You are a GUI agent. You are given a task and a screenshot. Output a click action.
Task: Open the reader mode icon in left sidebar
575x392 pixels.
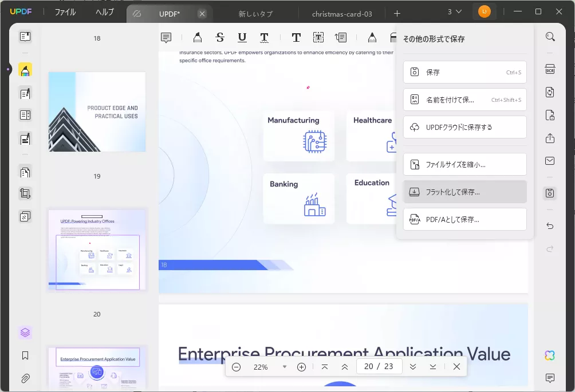click(x=25, y=37)
